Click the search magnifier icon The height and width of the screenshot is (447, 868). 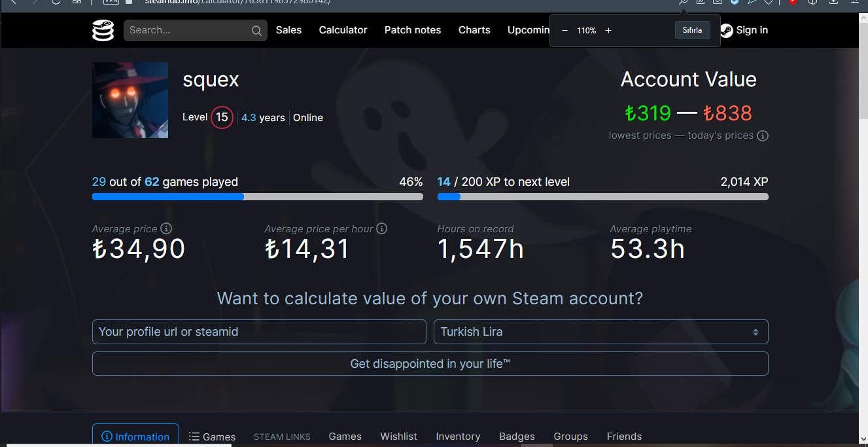[x=256, y=30]
